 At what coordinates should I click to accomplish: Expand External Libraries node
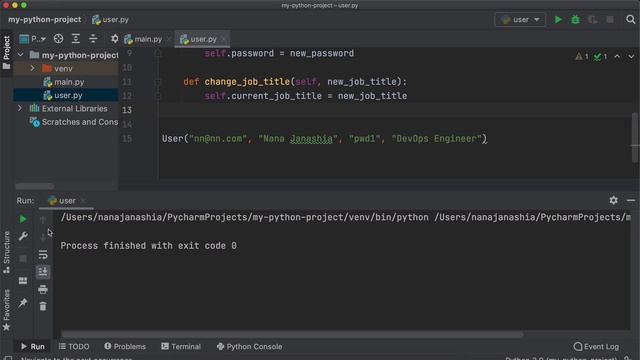pos(20,108)
